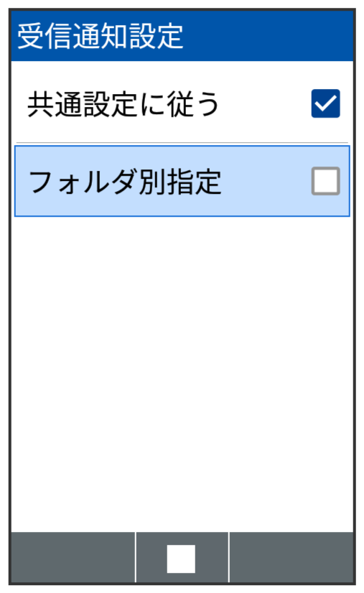Image resolution: width=364 pixels, height=593 pixels.
Task: Uncheck the 共通設定に従う checkbox
Action: click(325, 103)
